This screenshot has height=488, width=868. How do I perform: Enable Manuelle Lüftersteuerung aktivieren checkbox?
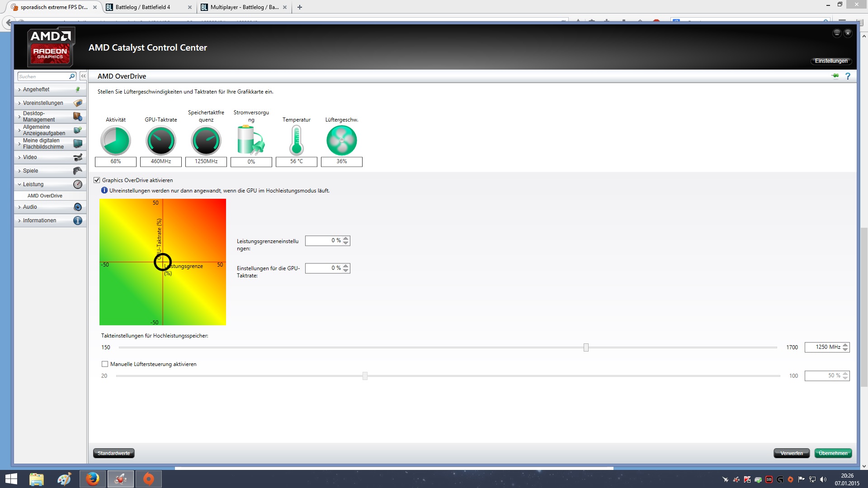(x=105, y=364)
